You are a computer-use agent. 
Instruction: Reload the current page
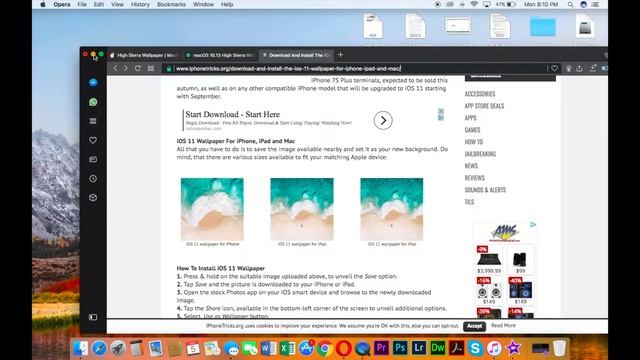click(x=138, y=68)
